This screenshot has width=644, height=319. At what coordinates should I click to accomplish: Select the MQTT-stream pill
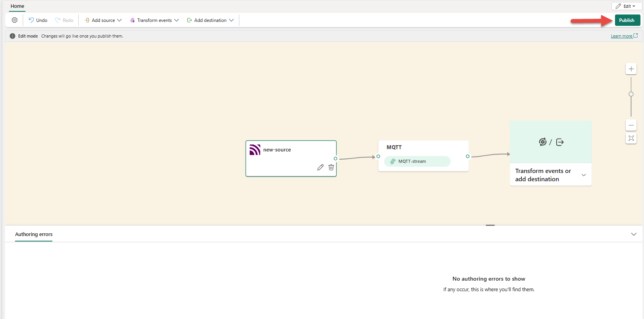pyautogui.click(x=417, y=161)
